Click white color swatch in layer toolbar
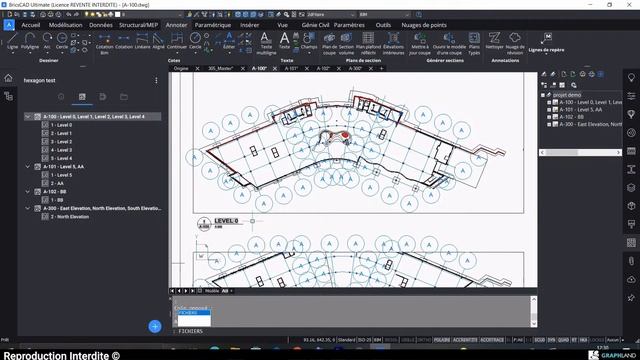640x360 pixels. coord(118,14)
